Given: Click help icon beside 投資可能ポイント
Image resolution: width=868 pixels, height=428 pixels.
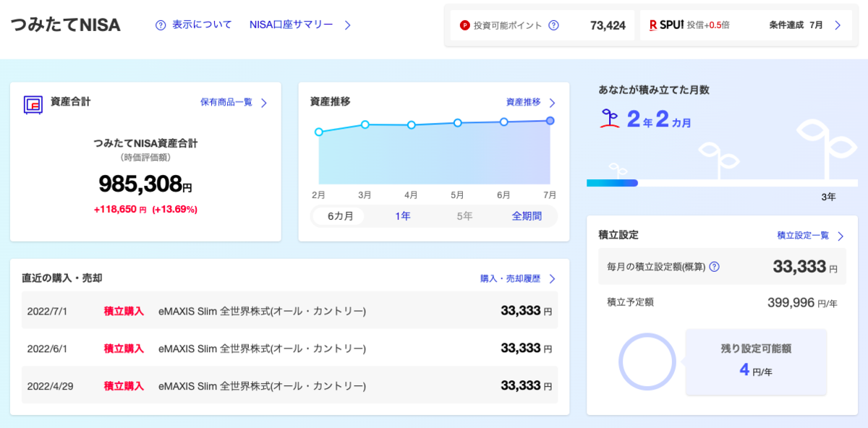Looking at the screenshot, I should [x=553, y=25].
